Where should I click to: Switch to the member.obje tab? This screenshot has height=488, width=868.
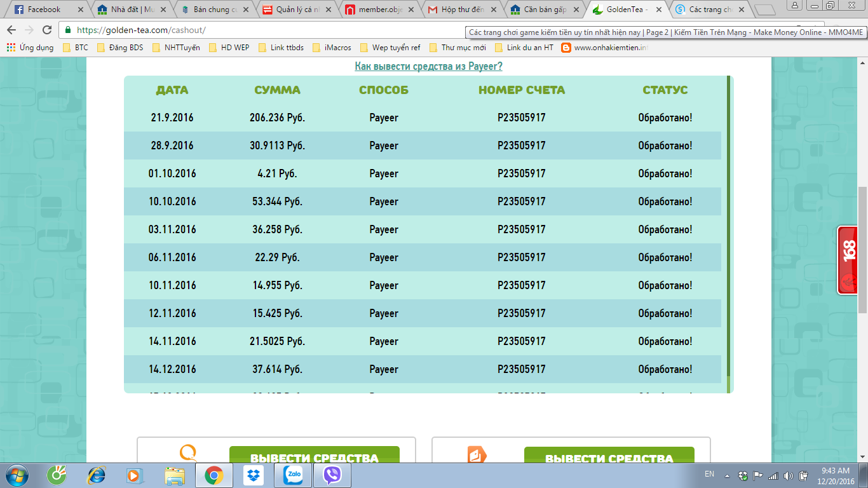[x=381, y=10]
